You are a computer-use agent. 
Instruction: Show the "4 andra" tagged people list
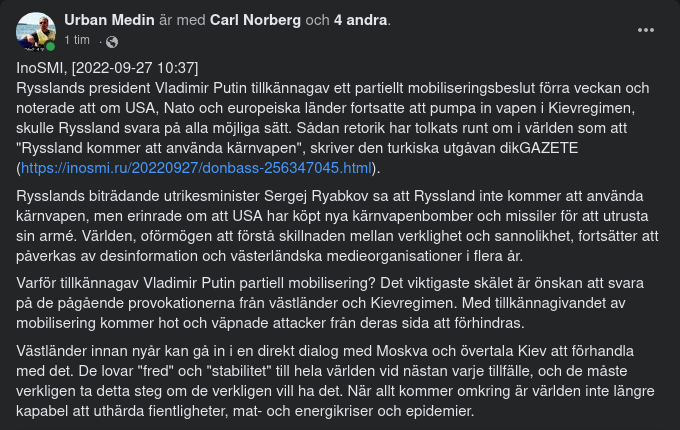click(x=360, y=20)
